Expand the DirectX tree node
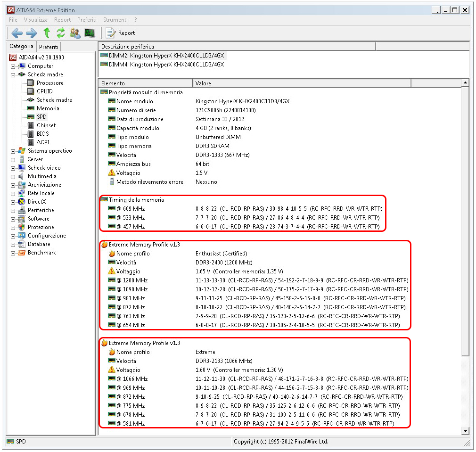This screenshot has height=452, width=476. (x=13, y=202)
